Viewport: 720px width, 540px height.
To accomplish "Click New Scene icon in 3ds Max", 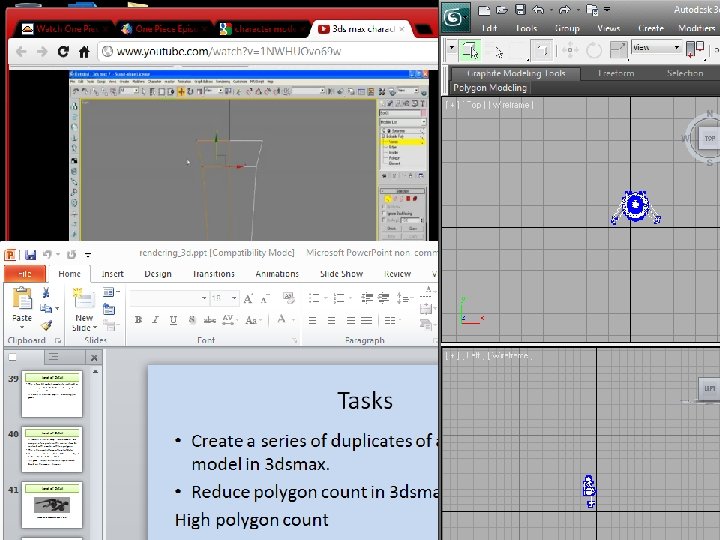I will click(484, 10).
